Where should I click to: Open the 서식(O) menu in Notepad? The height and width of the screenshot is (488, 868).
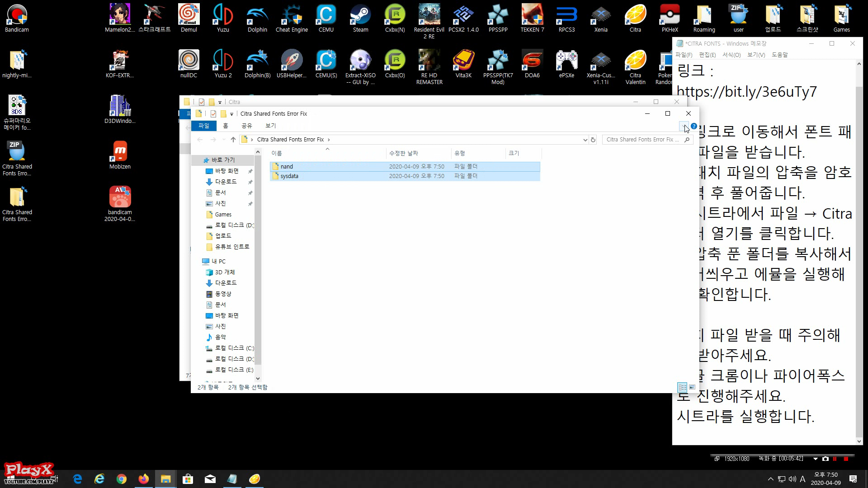[x=731, y=55]
